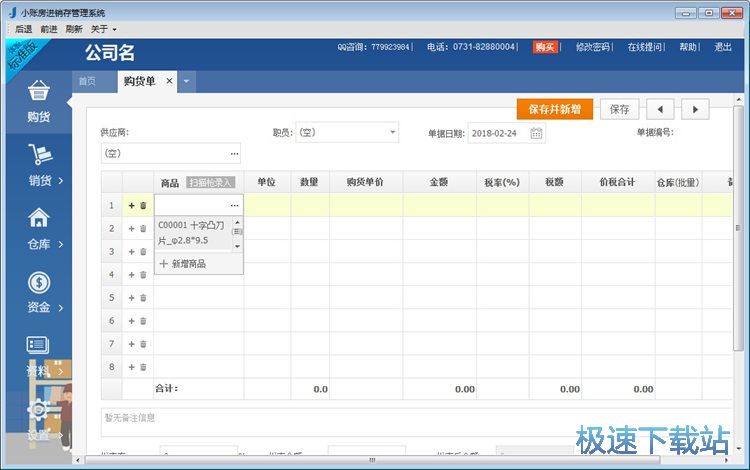Open the 销货 sales module in sidebar

point(39,166)
